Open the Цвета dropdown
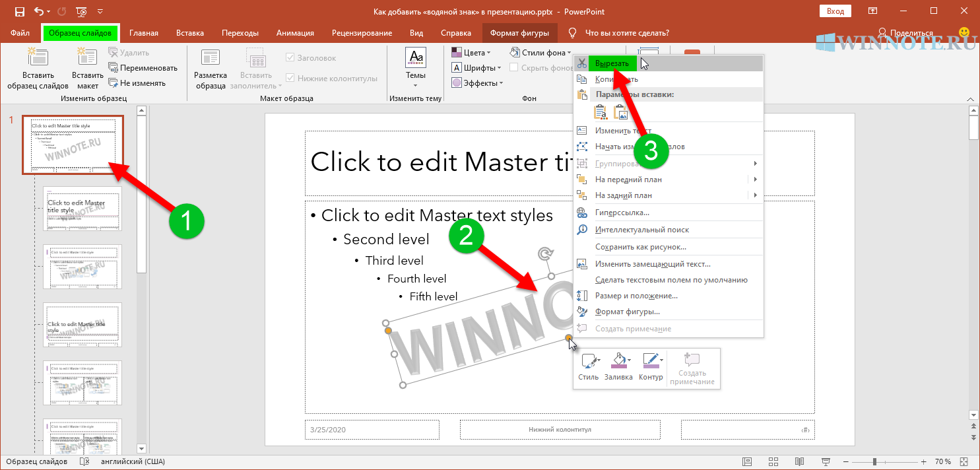 click(x=471, y=52)
